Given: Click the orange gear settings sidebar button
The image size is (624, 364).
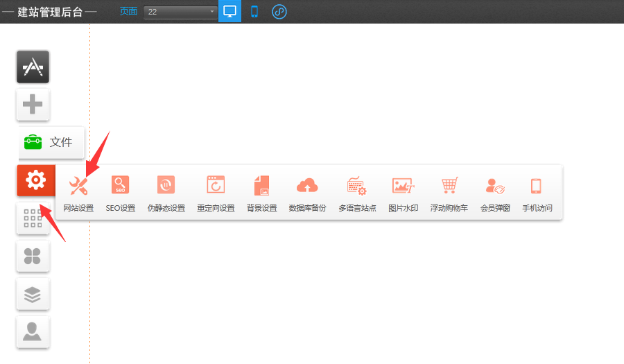Looking at the screenshot, I should click(35, 180).
